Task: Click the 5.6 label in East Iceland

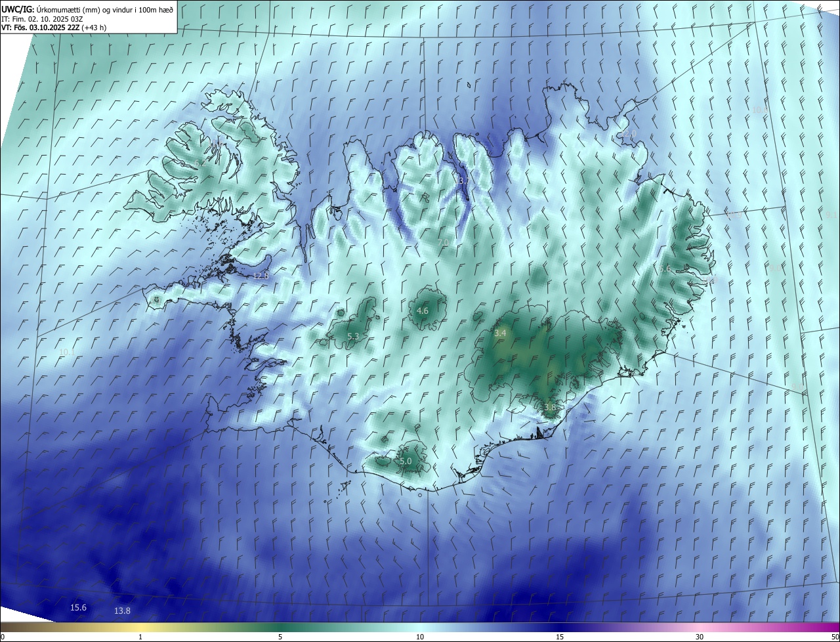Action: click(x=665, y=268)
